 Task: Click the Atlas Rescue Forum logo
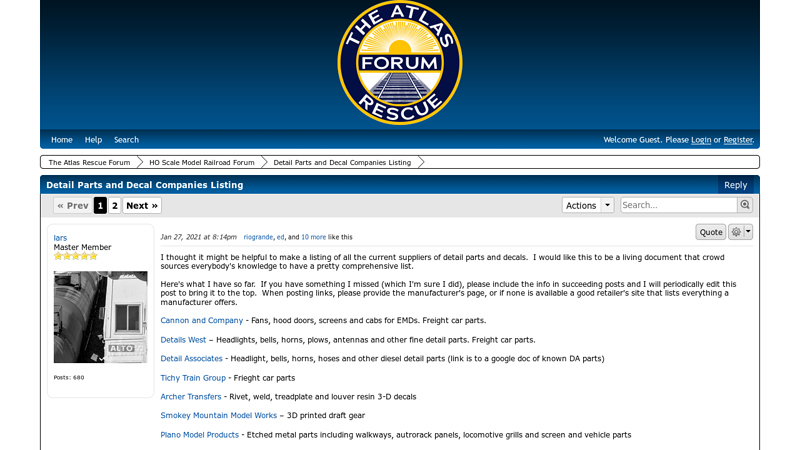click(x=399, y=63)
